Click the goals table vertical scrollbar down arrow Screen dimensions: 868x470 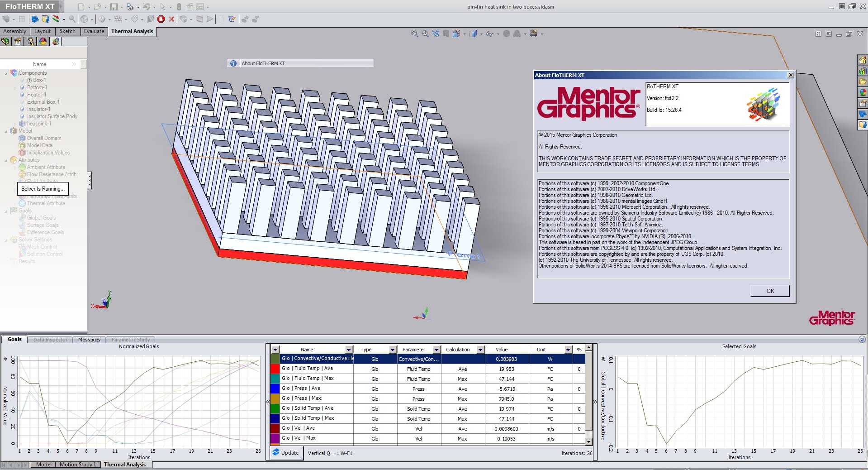(x=588, y=442)
